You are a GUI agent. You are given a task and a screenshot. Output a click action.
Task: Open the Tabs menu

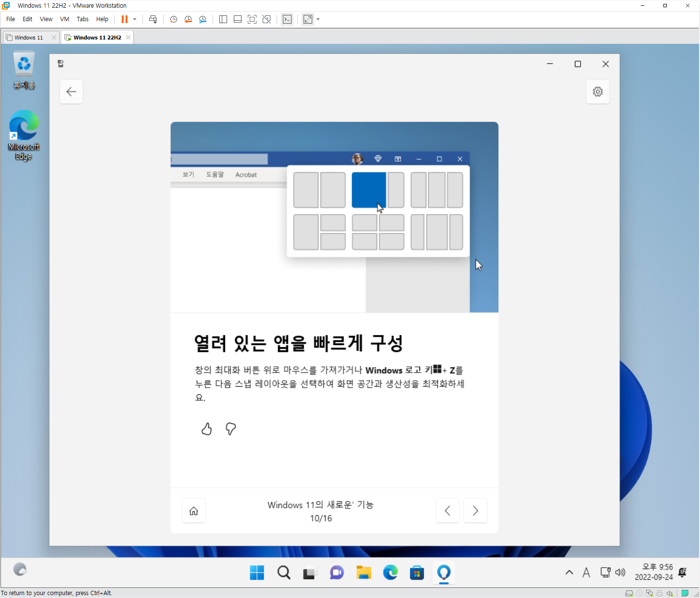(83, 19)
